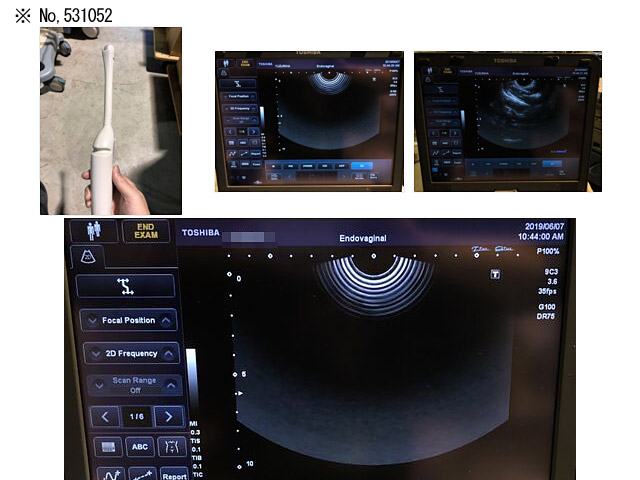Click the Endovaginal preset label
Screen dimensions: 640x480
(x=363, y=238)
